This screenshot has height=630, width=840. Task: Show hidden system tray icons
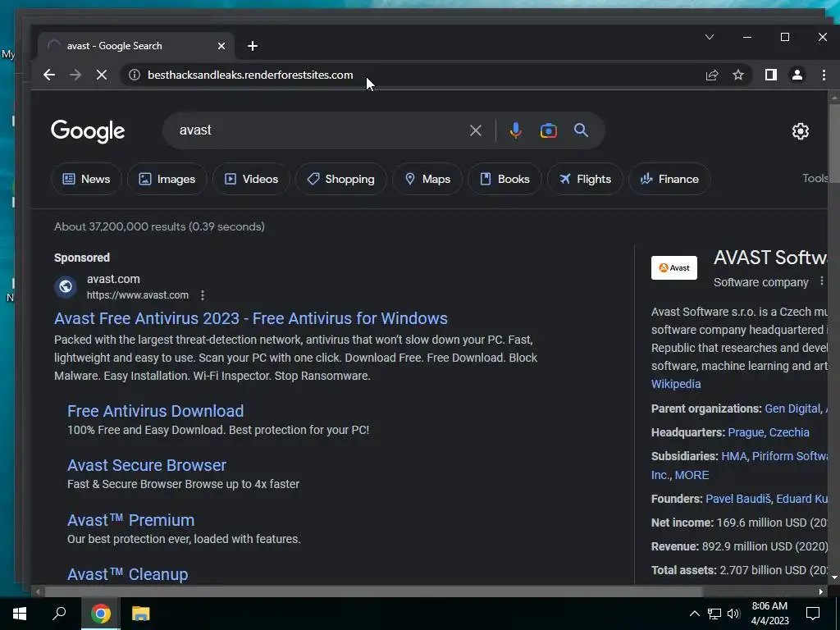click(x=694, y=614)
